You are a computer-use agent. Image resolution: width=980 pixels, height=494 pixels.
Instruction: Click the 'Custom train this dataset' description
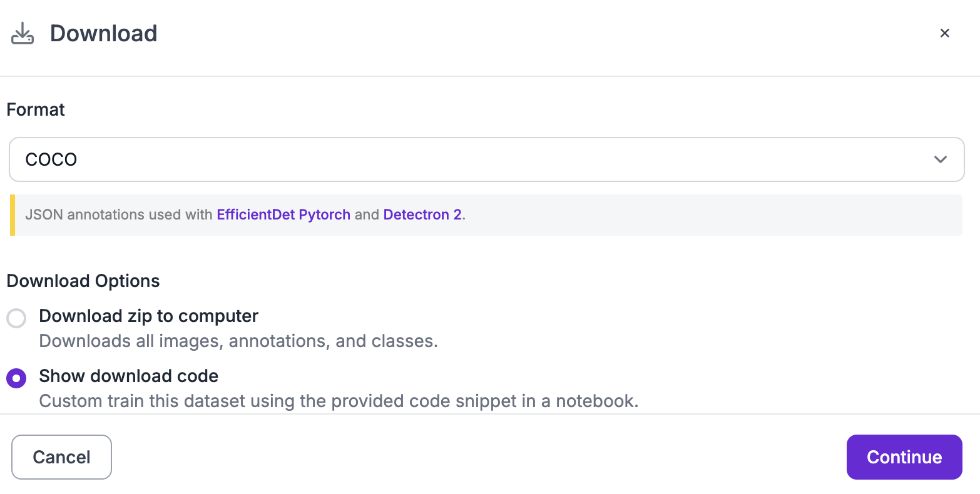[339, 401]
